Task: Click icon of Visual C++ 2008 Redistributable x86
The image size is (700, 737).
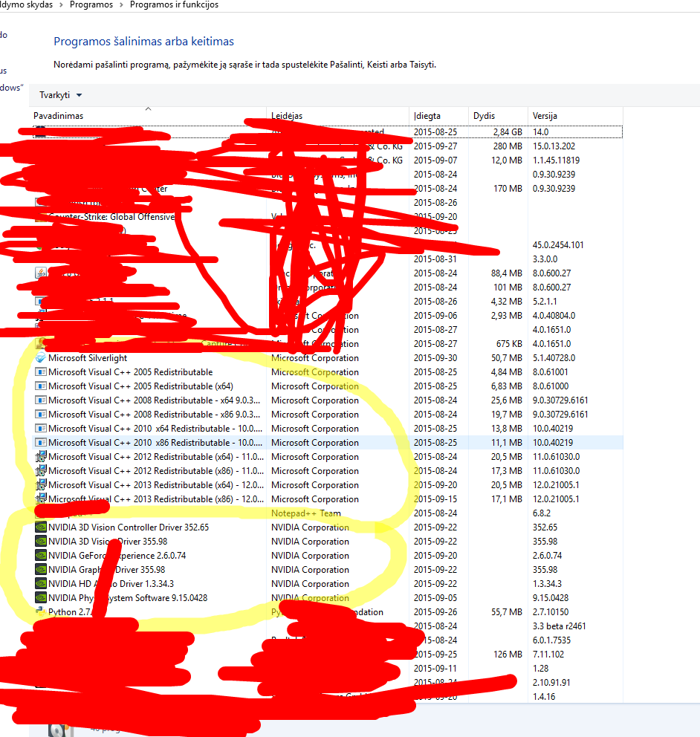Action: pyautogui.click(x=41, y=414)
